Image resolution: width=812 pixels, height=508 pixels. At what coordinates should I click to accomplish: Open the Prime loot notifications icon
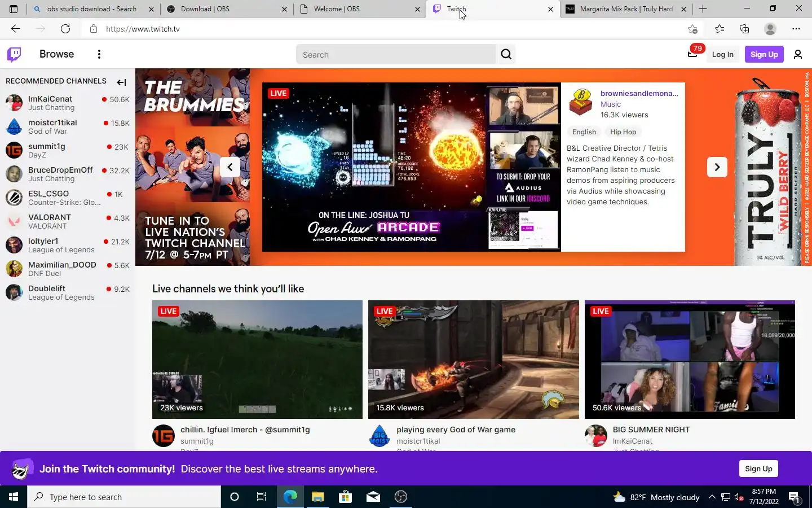pyautogui.click(x=694, y=53)
